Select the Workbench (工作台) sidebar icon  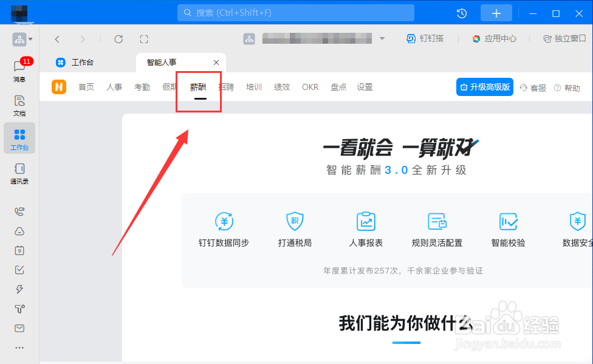point(19,138)
